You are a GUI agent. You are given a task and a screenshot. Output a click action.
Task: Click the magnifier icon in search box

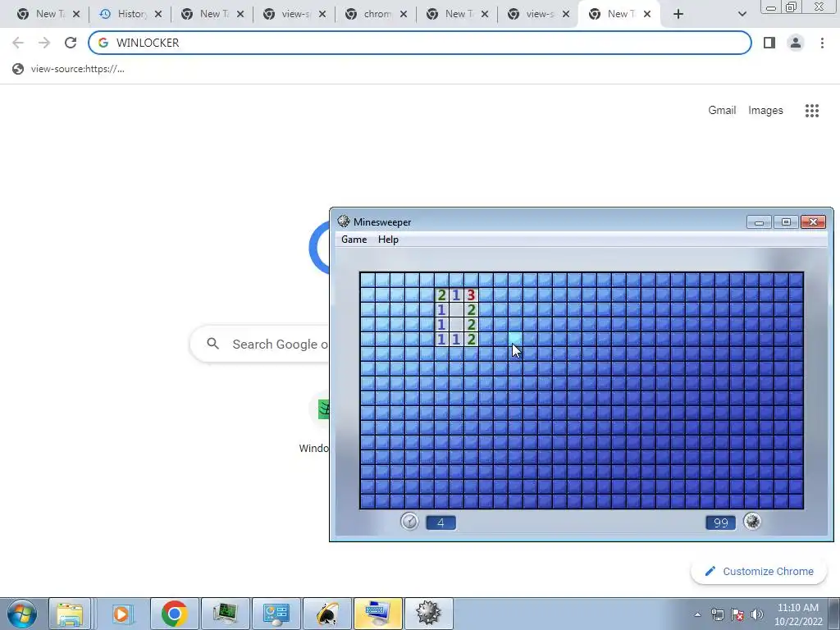tap(212, 344)
